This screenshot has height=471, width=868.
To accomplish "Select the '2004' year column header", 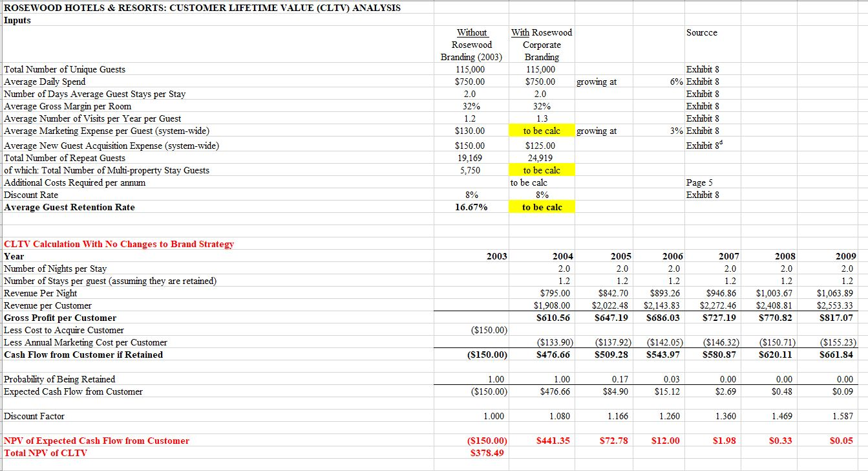I will (x=562, y=256).
